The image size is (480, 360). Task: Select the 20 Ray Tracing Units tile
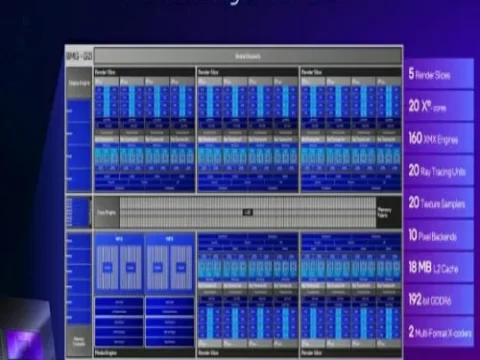439,171
